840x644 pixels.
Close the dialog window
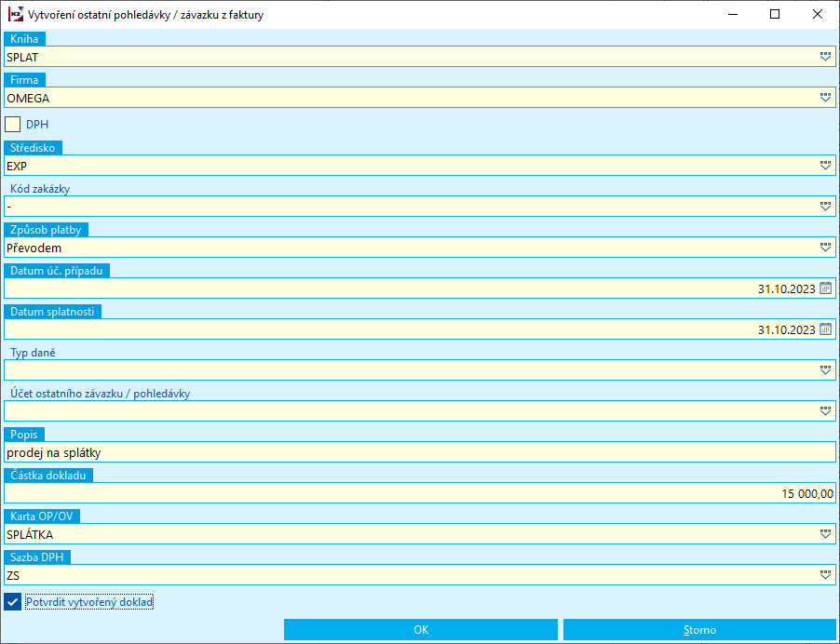tap(818, 15)
